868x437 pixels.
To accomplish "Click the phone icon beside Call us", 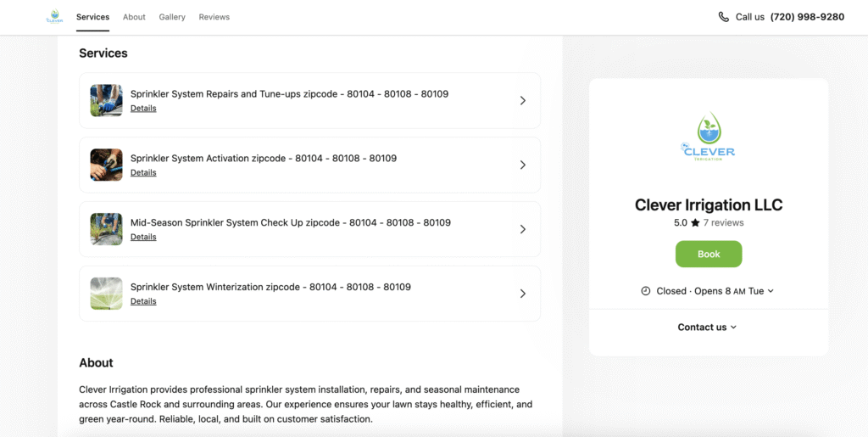I will click(x=723, y=17).
